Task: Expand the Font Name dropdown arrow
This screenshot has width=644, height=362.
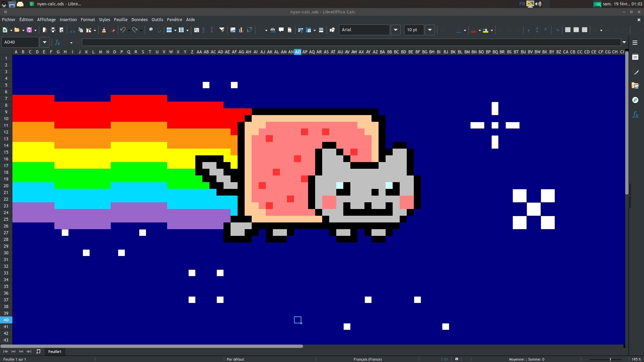Action: tap(396, 30)
